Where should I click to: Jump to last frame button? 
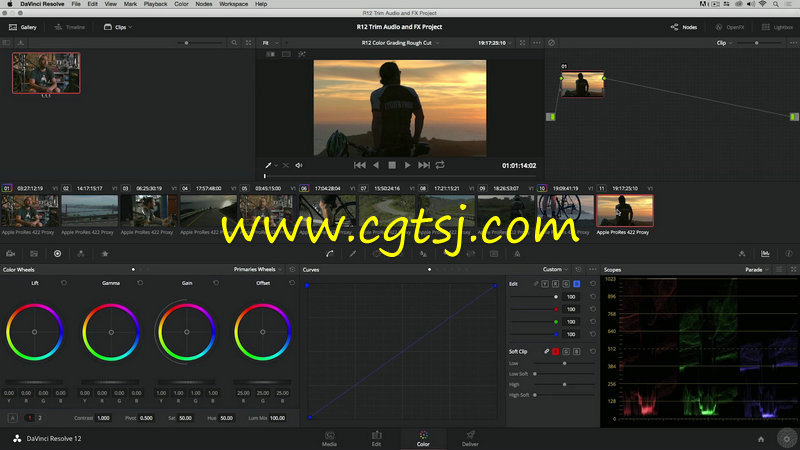[x=423, y=165]
